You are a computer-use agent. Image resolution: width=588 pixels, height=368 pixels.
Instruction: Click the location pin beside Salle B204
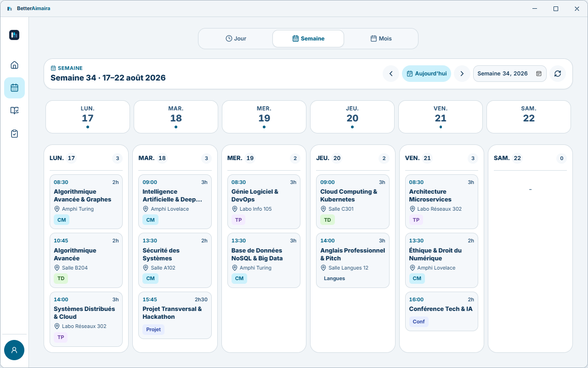pyautogui.click(x=57, y=268)
